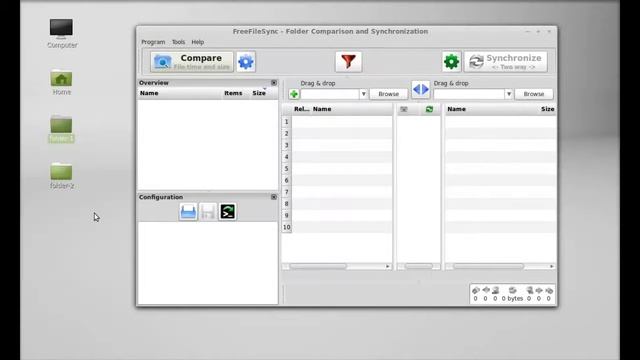Open the Help menu
Image resolution: width=640 pixels, height=360 pixels.
[x=198, y=42]
